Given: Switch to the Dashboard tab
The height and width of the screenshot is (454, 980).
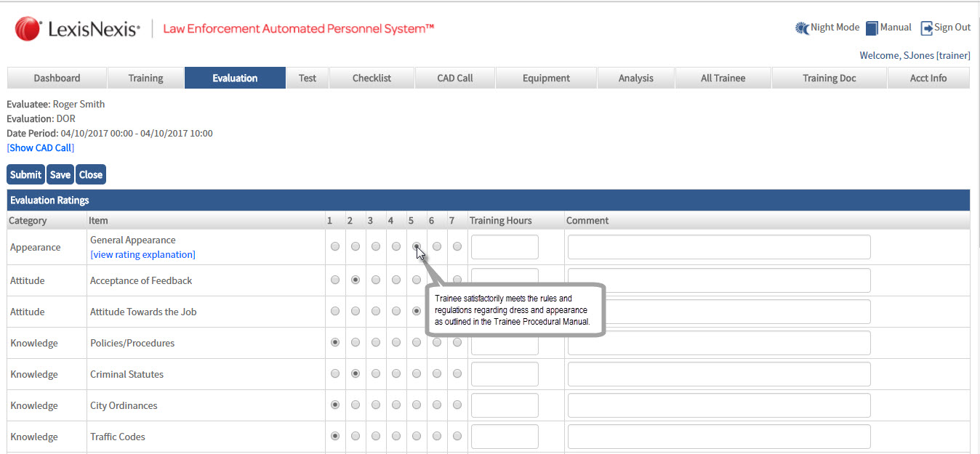Looking at the screenshot, I should [57, 78].
